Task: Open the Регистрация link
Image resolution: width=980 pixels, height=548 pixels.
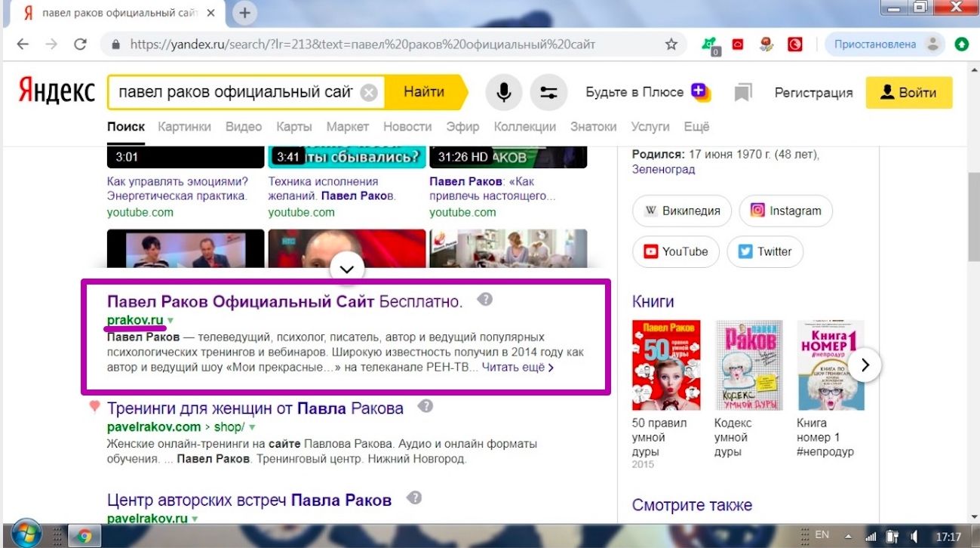Action: 813,93
